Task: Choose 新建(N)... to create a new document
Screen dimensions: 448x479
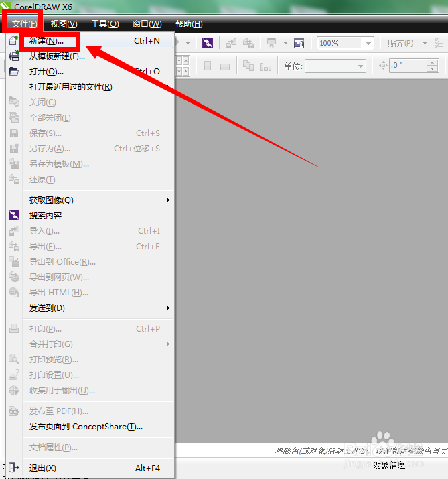Action: coord(90,41)
